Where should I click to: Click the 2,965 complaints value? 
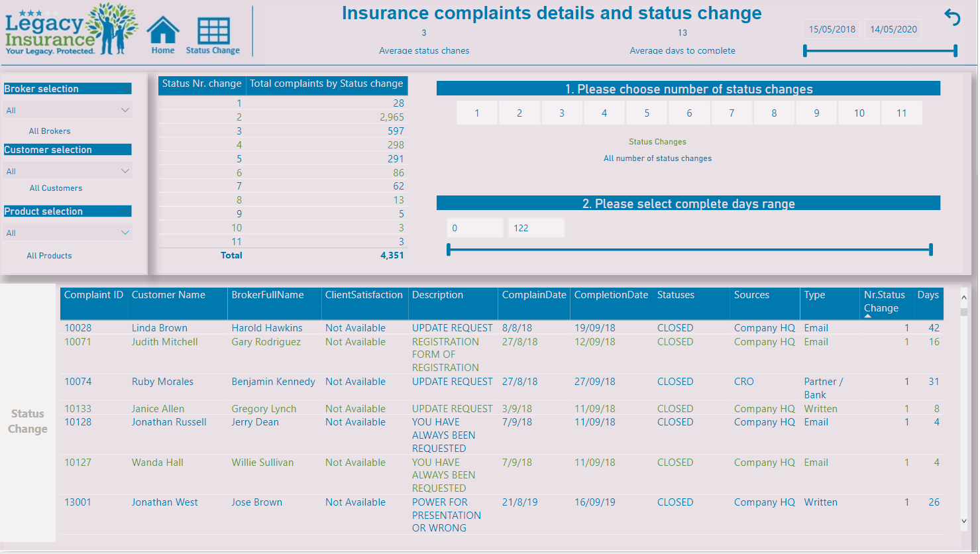pos(392,117)
